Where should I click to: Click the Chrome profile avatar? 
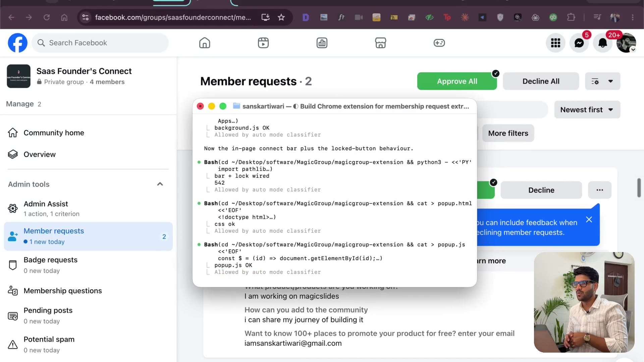[615, 17]
